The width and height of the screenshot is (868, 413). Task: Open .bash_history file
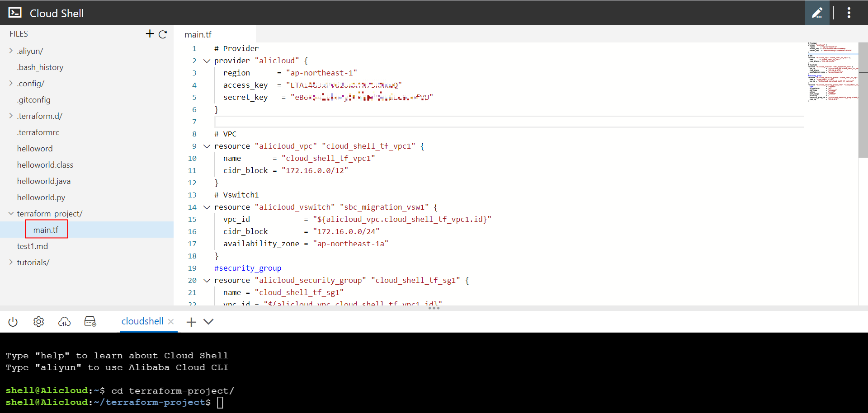coord(40,67)
